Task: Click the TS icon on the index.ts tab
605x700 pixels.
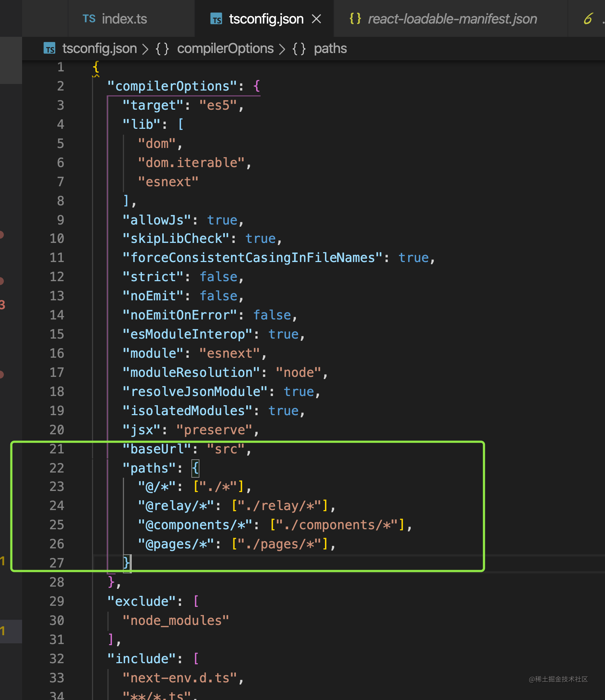Action: pos(89,18)
